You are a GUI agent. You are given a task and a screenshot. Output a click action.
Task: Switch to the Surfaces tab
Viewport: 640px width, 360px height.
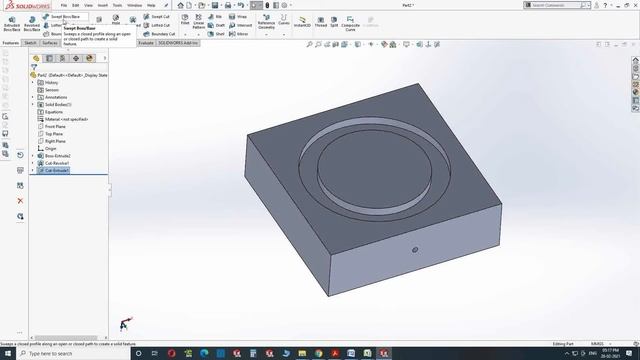point(50,43)
